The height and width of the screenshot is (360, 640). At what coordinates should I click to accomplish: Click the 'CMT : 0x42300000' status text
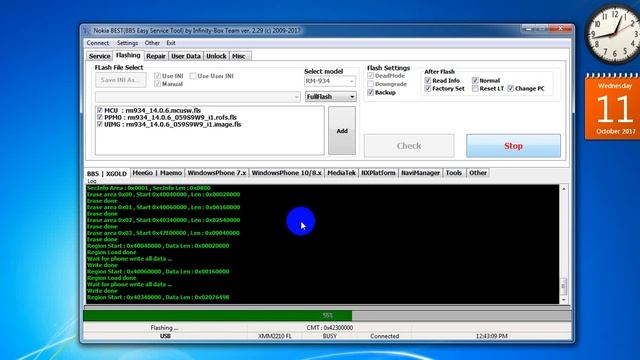(330, 327)
